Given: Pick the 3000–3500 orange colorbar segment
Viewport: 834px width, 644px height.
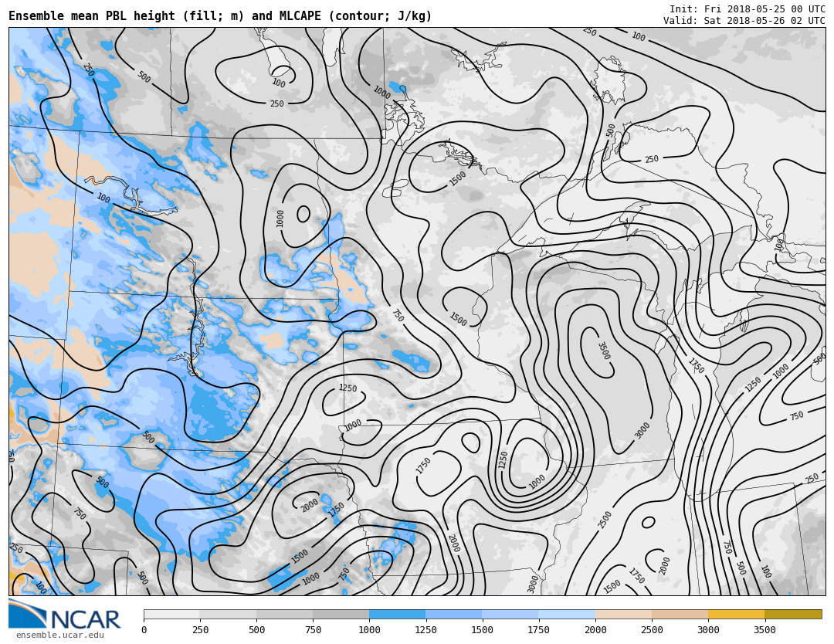Looking at the screenshot, I should [x=736, y=615].
